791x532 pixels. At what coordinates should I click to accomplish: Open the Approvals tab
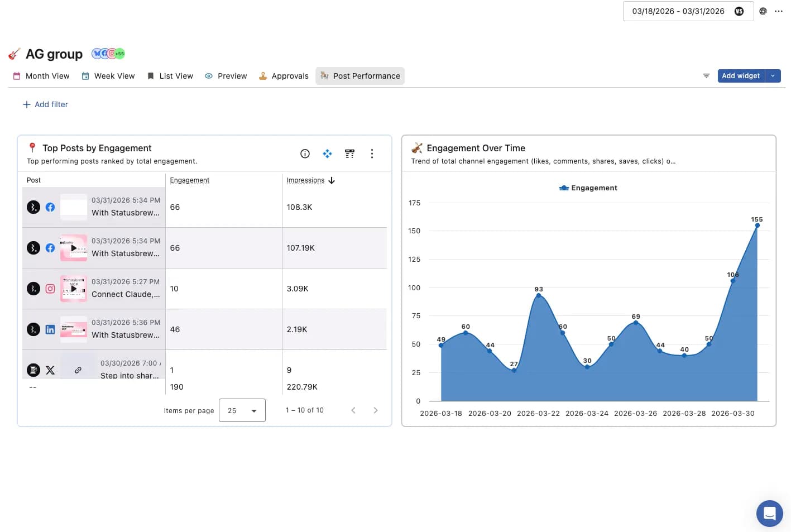click(284, 76)
